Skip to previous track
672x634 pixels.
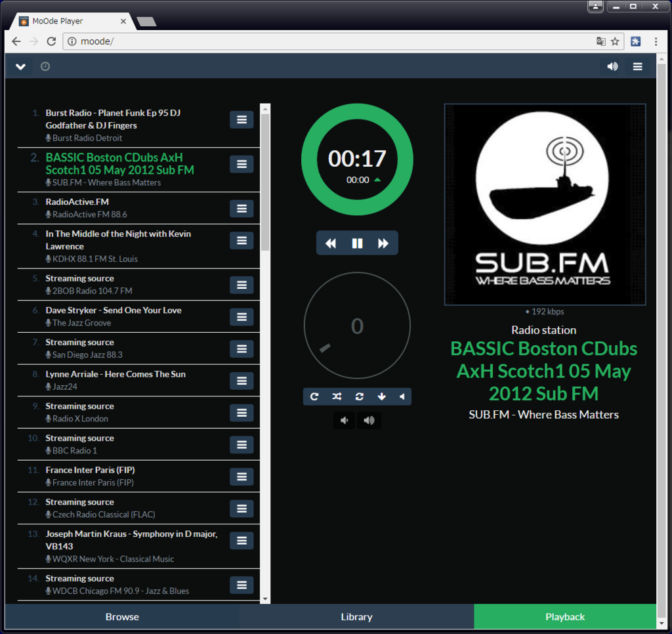point(331,243)
